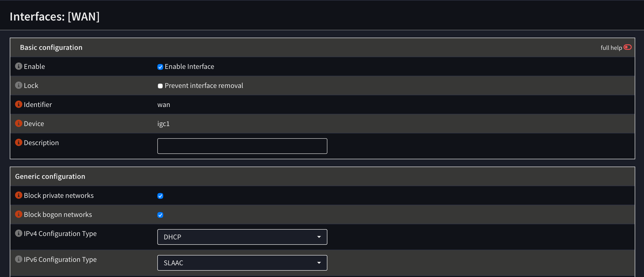Click the Block private networks help icon
This screenshot has width=644, height=277.
coord(19,195)
